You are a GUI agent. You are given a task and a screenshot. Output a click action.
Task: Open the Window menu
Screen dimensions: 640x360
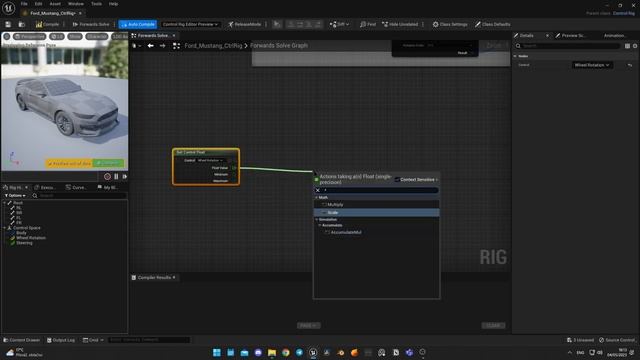76,4
